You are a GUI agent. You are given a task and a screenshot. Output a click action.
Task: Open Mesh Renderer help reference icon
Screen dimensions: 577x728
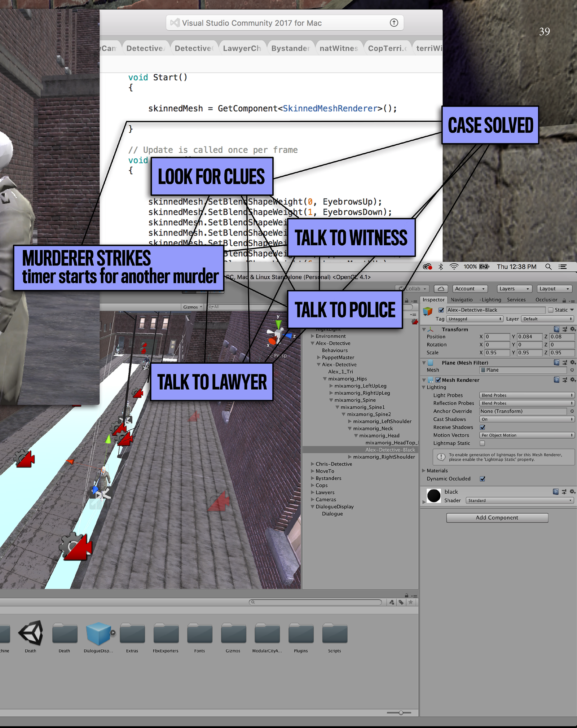[x=556, y=380]
